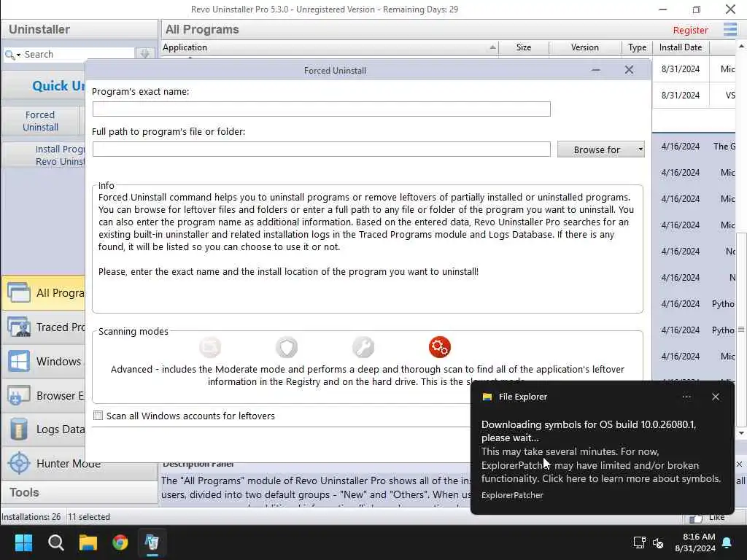Click the muted volume tray icon
Viewport: 747px width, 560px height.
tap(658, 542)
